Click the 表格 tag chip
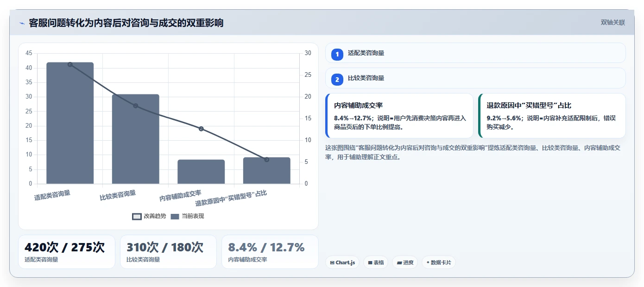The width and height of the screenshot is (644, 287). click(376, 262)
